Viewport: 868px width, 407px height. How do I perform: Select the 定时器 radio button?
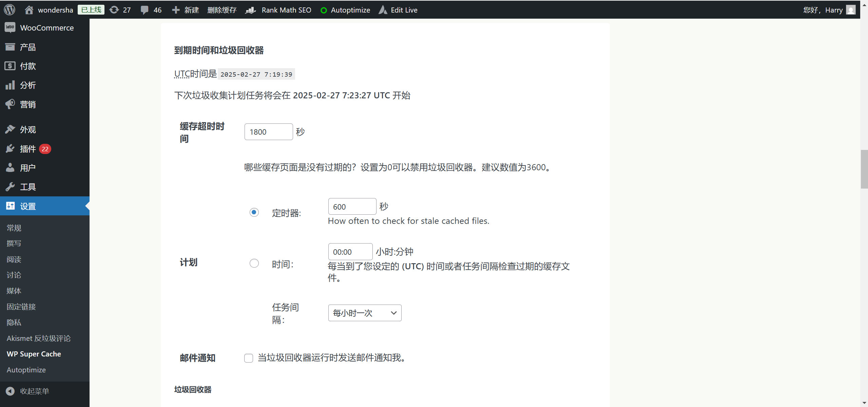tap(254, 212)
